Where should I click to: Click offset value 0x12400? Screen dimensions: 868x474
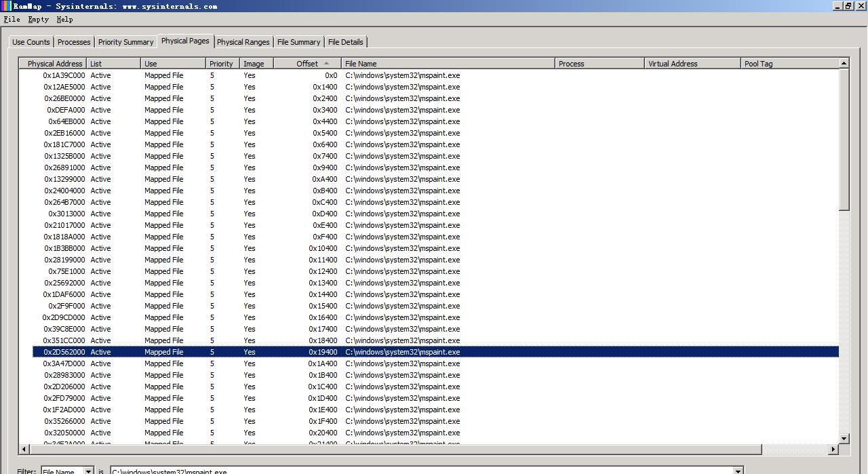coord(323,271)
